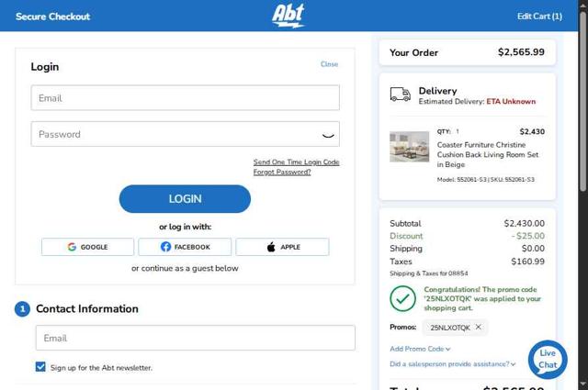Click the green promo success checkmark

pos(402,298)
